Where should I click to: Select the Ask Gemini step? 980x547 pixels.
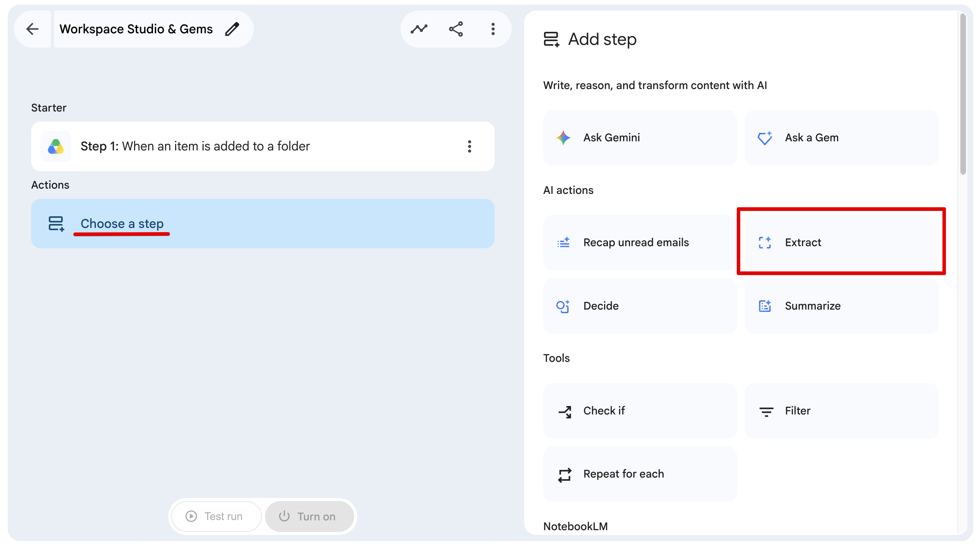640,137
